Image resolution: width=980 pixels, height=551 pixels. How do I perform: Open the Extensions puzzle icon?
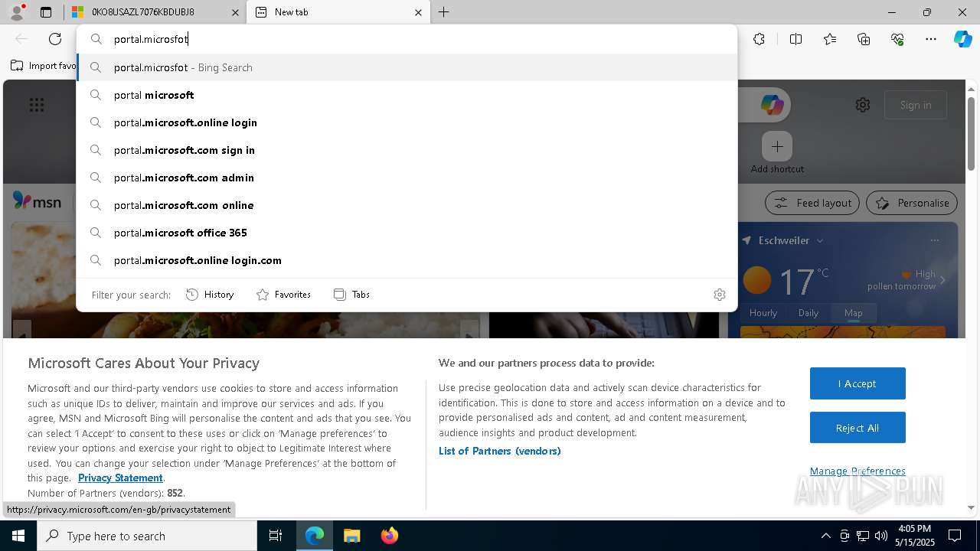[x=759, y=39]
